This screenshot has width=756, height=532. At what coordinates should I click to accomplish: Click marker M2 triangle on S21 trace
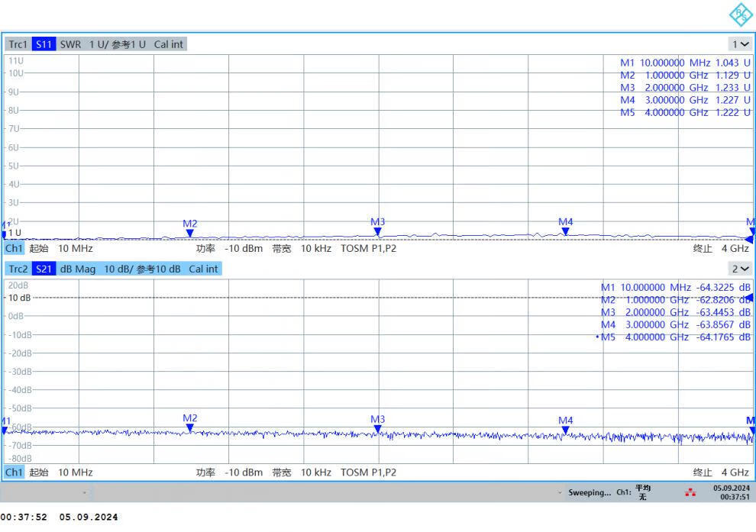189,428
